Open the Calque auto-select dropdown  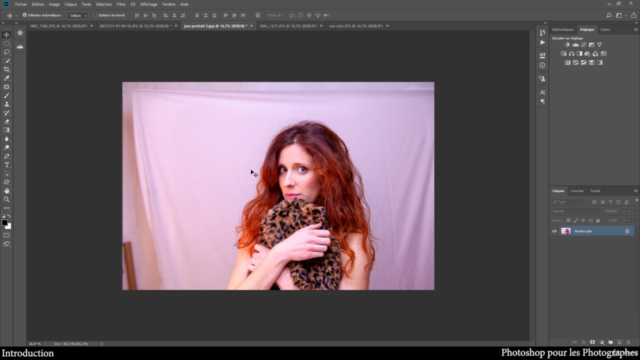coord(78,16)
